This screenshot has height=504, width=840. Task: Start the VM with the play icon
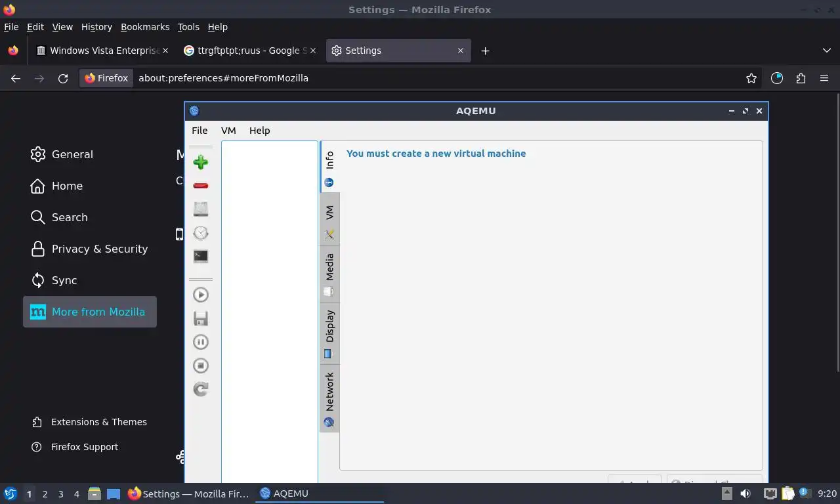tap(201, 295)
